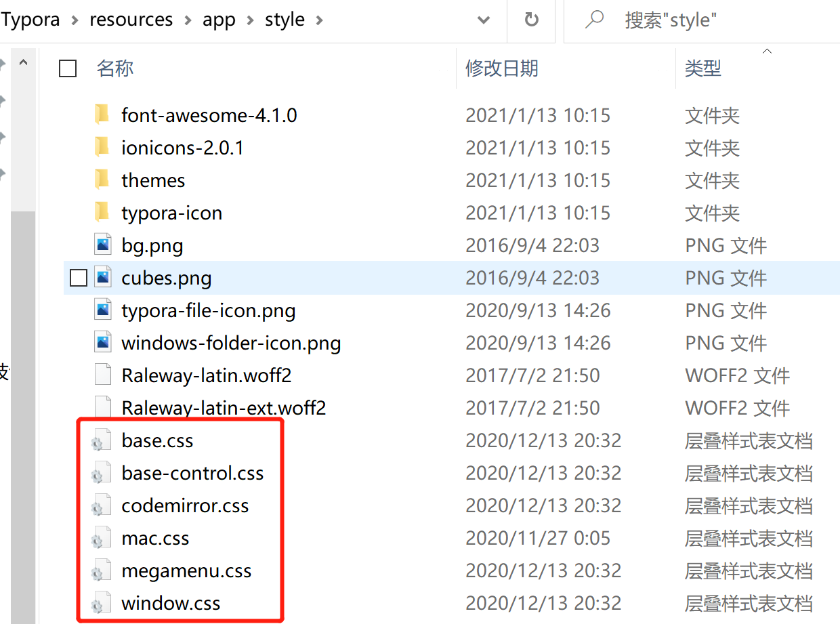This screenshot has height=624, width=840.
Task: Refresh the style folder view
Action: 532,20
